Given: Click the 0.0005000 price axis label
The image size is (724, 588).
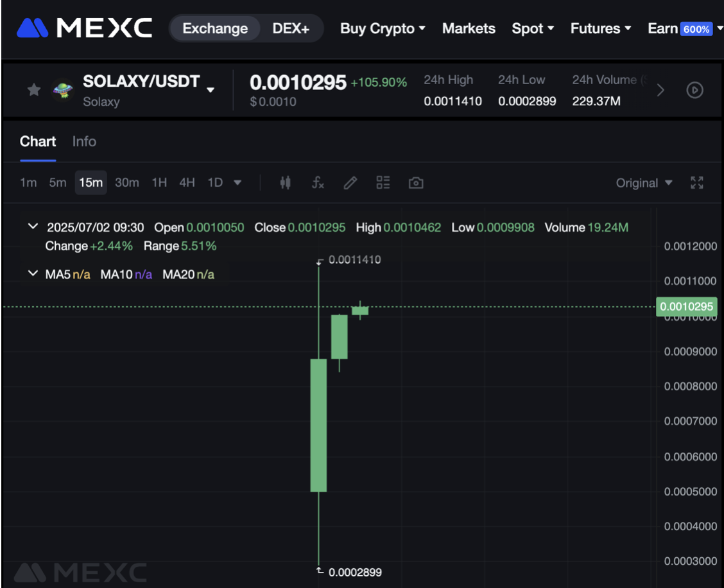Looking at the screenshot, I should 690,492.
